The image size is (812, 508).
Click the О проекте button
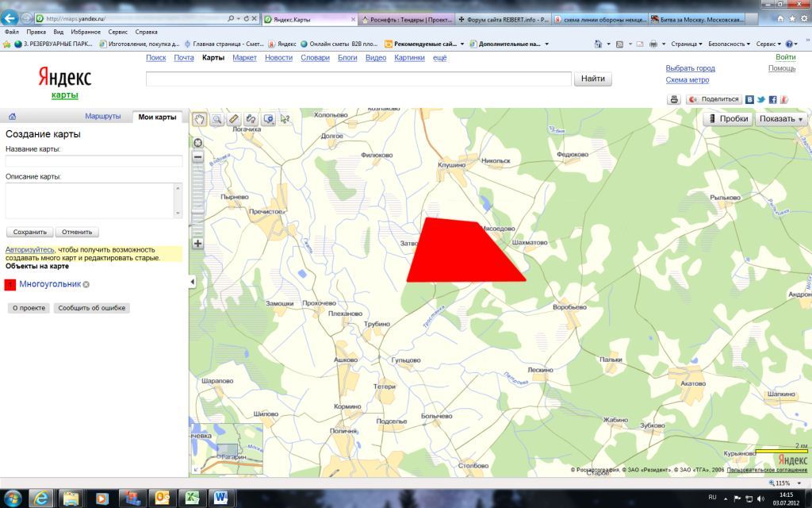29,308
